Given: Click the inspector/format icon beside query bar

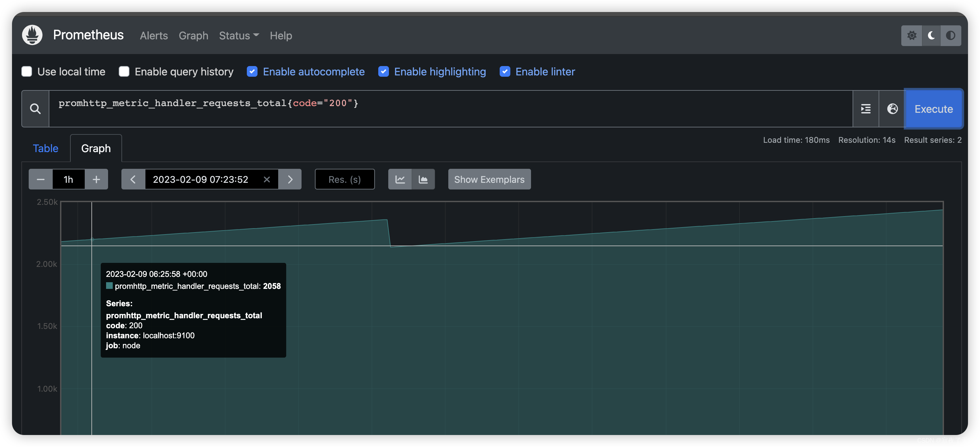Looking at the screenshot, I should 866,108.
